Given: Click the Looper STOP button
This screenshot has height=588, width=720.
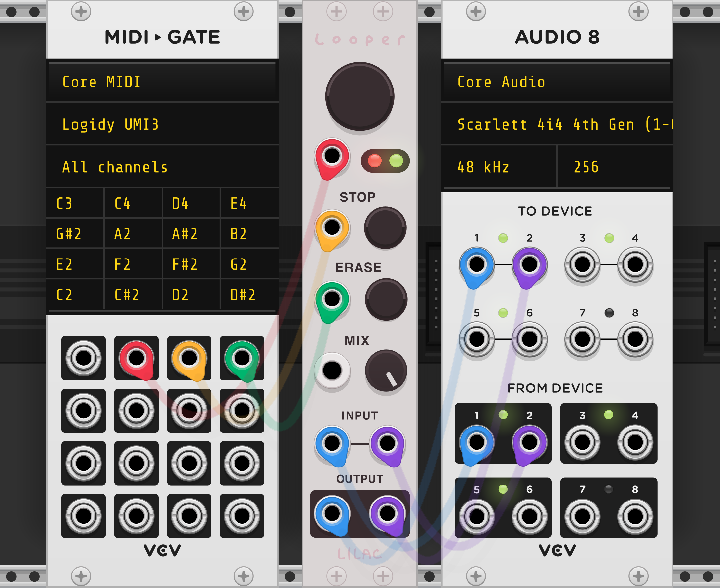Looking at the screenshot, I should click(385, 227).
